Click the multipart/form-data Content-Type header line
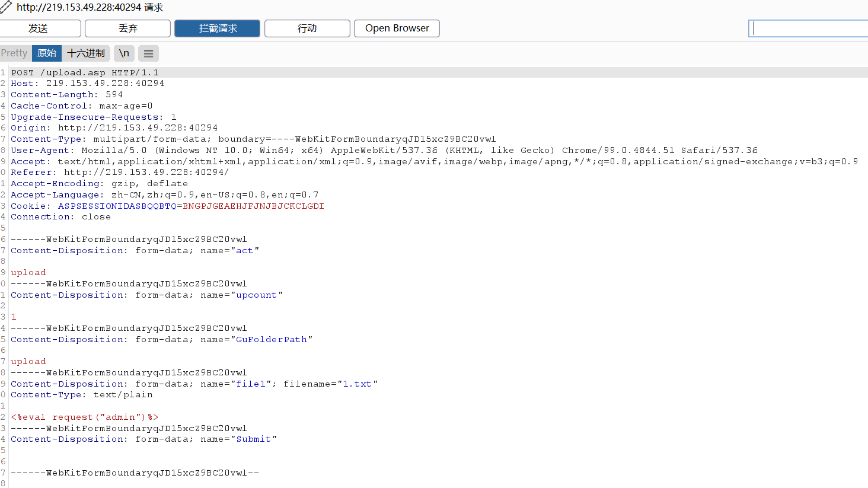Viewport: 868px width, 488px height. [253, 139]
